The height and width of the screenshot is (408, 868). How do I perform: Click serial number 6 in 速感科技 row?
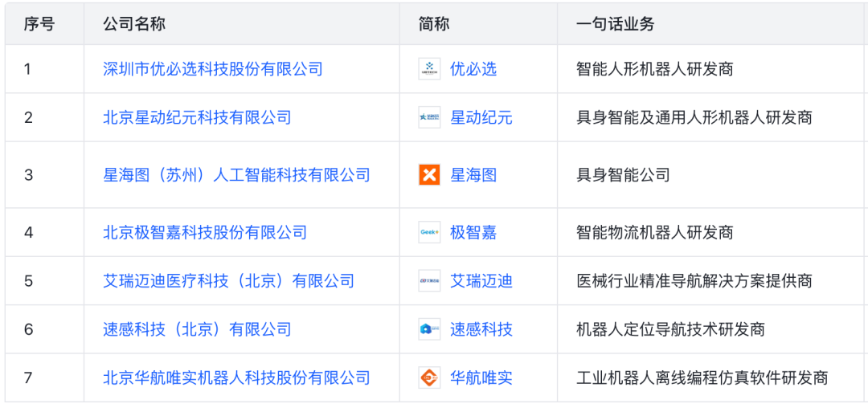pos(28,330)
